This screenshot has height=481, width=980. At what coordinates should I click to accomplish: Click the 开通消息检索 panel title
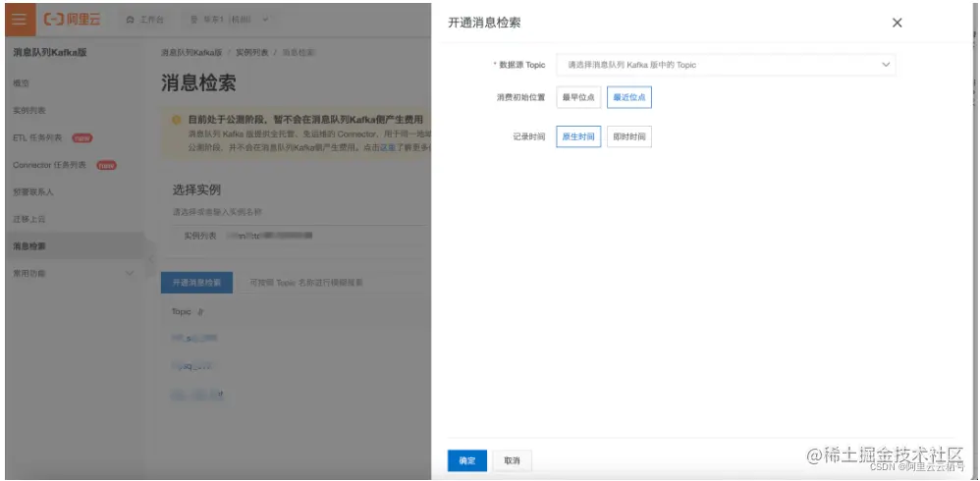coord(484,24)
